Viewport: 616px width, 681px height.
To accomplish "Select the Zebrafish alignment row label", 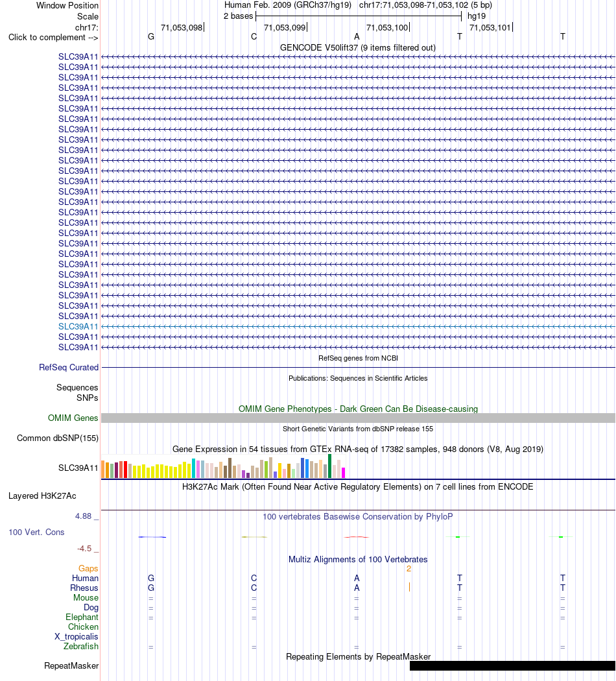I will click(81, 646).
